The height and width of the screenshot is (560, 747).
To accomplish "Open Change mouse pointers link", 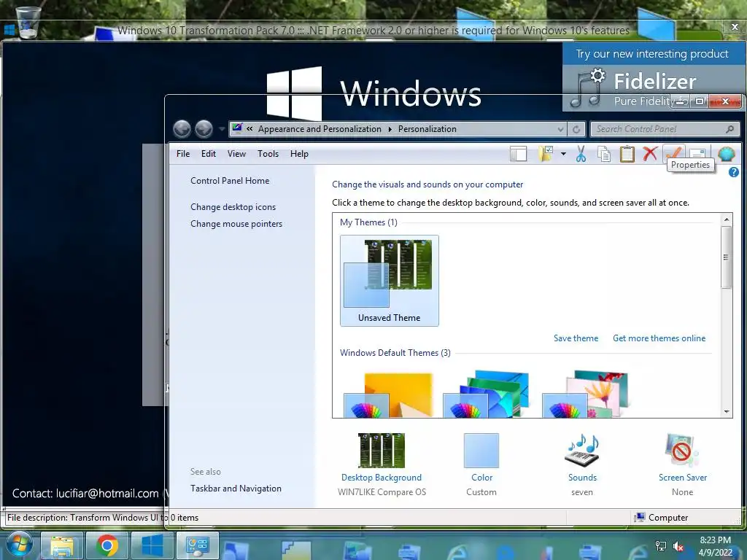I will [x=236, y=224].
